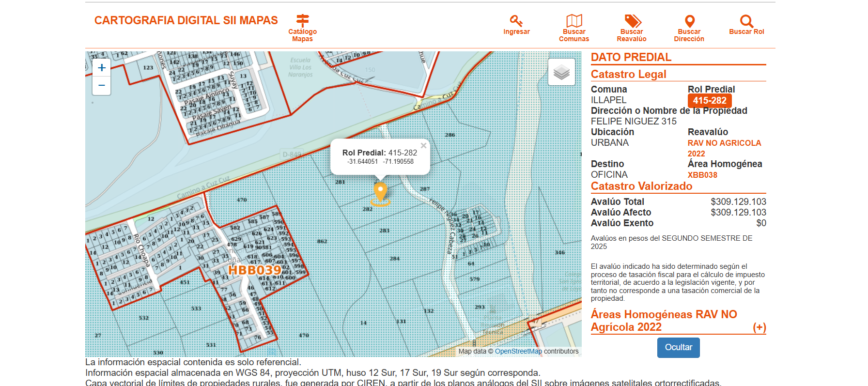Click the Buscar Rol menu label
This screenshot has height=386, width=868.
point(746,32)
